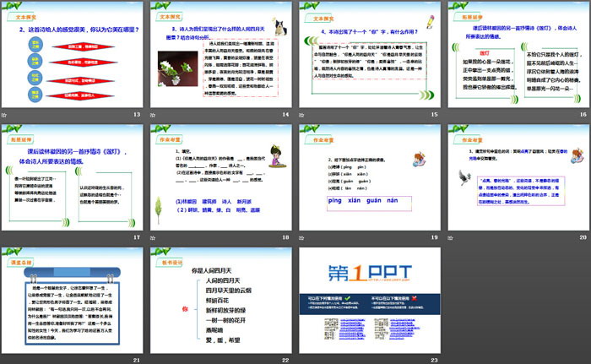Select slide 23 第1PPT logo thumbnail
The height and width of the screenshot is (364, 591).
tap(370, 301)
